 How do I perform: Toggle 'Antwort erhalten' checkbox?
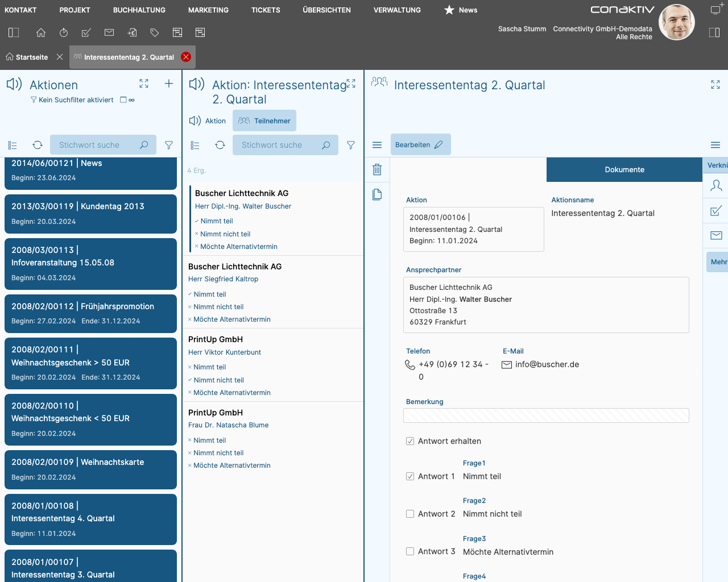(x=410, y=441)
